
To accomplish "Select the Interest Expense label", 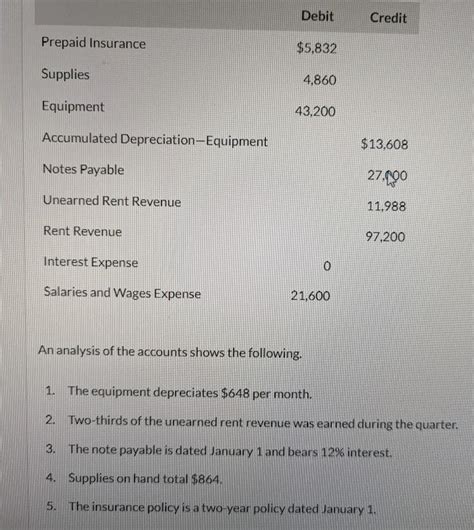I will (91, 262).
